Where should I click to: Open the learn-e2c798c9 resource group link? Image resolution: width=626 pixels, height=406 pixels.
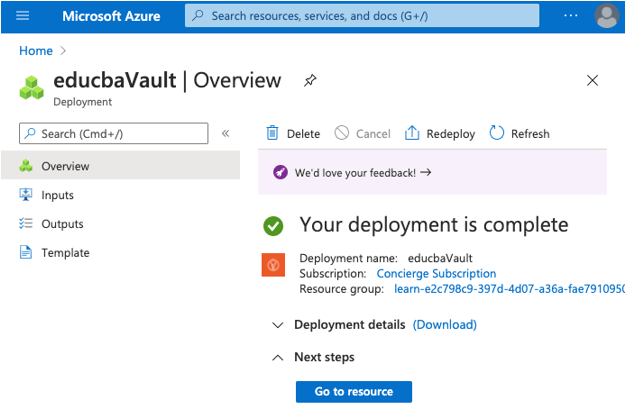[x=509, y=289]
